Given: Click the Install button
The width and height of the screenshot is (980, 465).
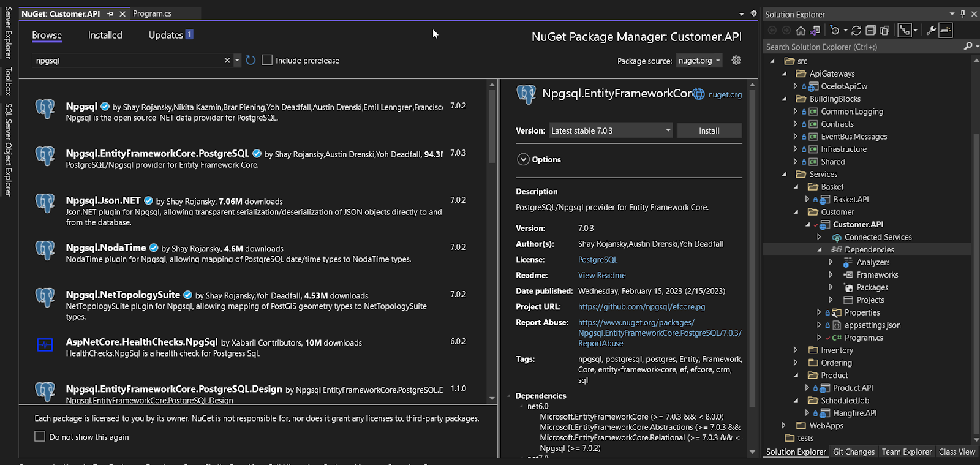Looking at the screenshot, I should (709, 130).
